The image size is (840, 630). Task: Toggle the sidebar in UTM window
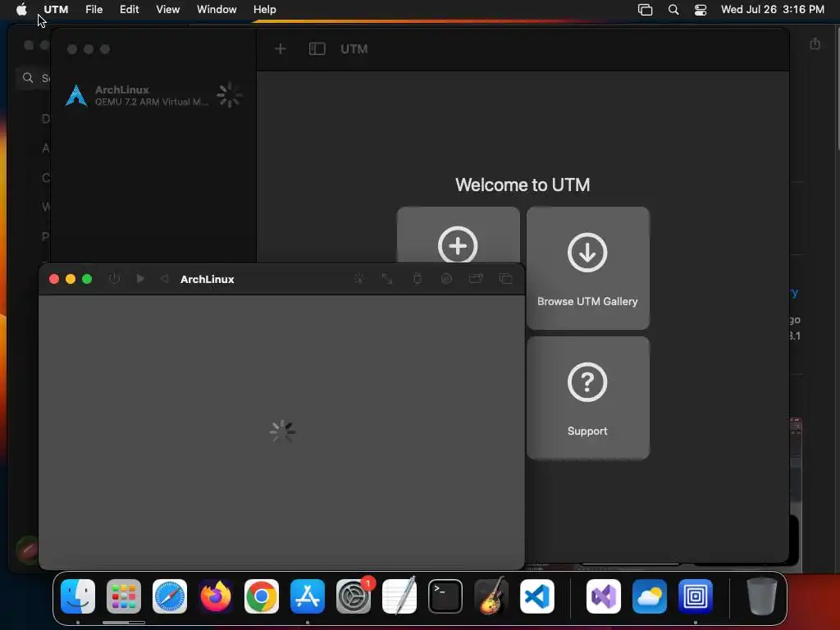317,49
